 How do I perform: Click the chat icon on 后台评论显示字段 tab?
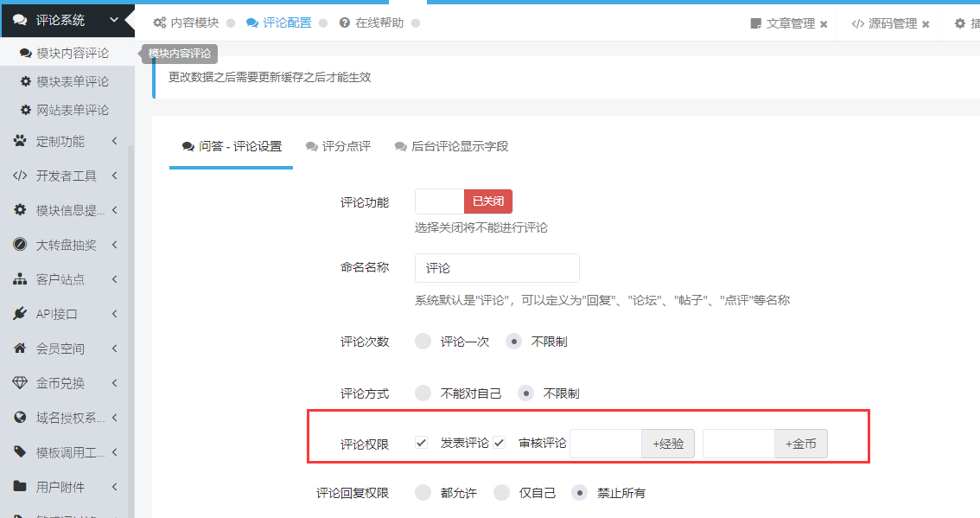click(401, 146)
